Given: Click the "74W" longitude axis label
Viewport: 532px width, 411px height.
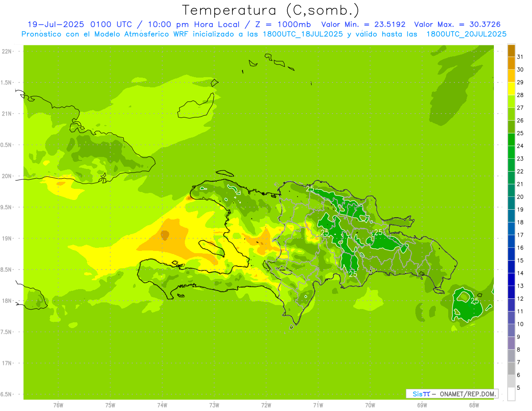Looking at the screenshot, I should [x=162, y=405].
